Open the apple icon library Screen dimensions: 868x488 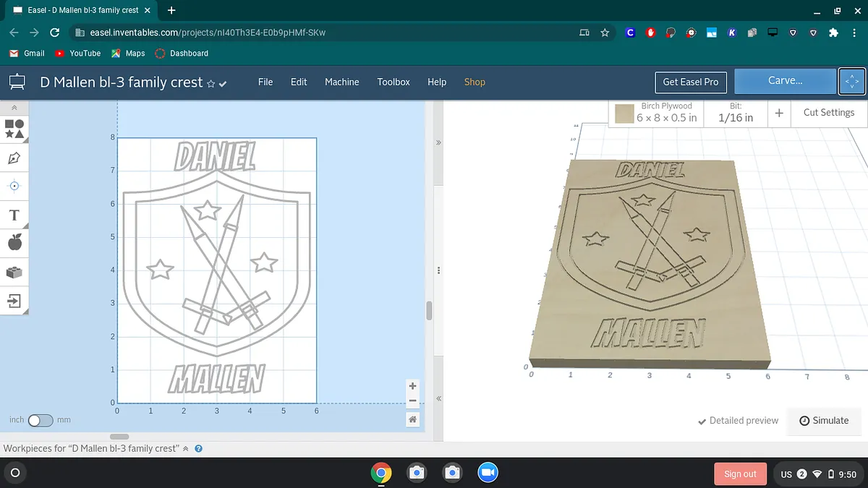pyautogui.click(x=14, y=243)
